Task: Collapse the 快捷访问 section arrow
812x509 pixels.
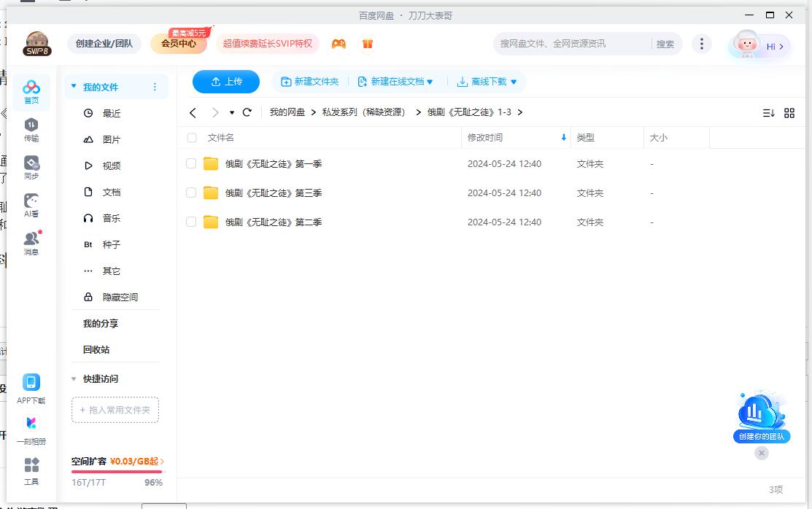Action: point(74,379)
